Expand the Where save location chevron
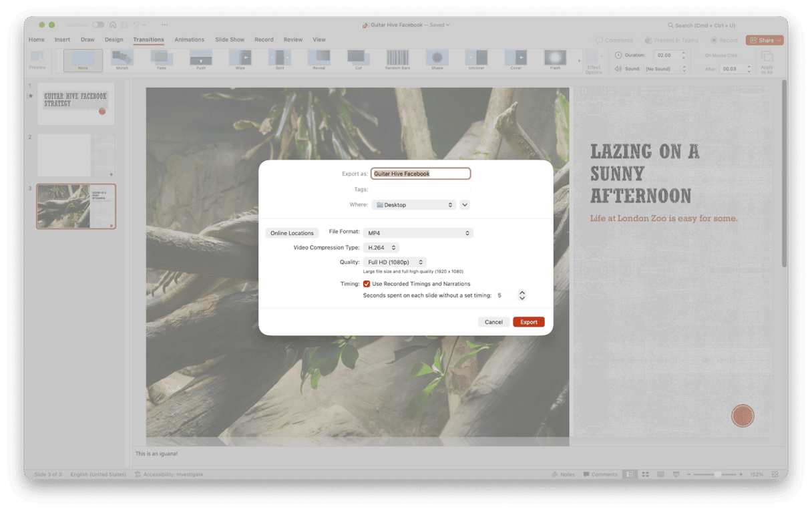The width and height of the screenshot is (812, 511). click(x=465, y=205)
